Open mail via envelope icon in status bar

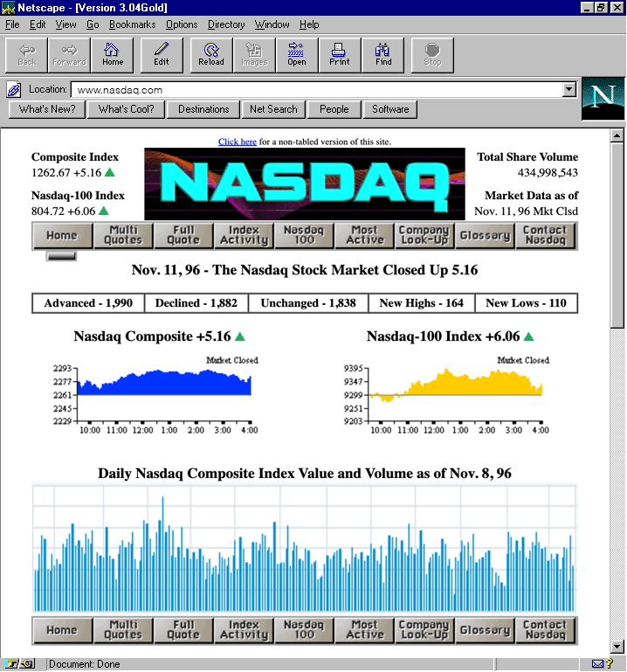coord(597,664)
